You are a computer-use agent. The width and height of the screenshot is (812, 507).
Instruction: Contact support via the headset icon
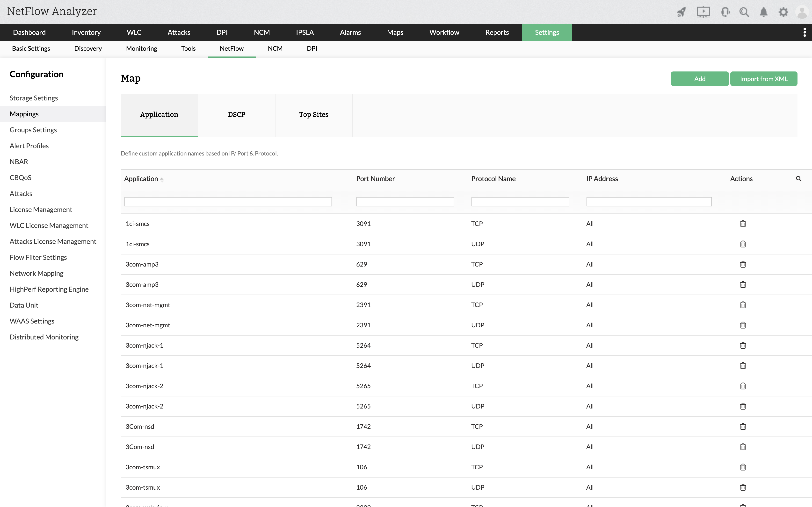(725, 12)
